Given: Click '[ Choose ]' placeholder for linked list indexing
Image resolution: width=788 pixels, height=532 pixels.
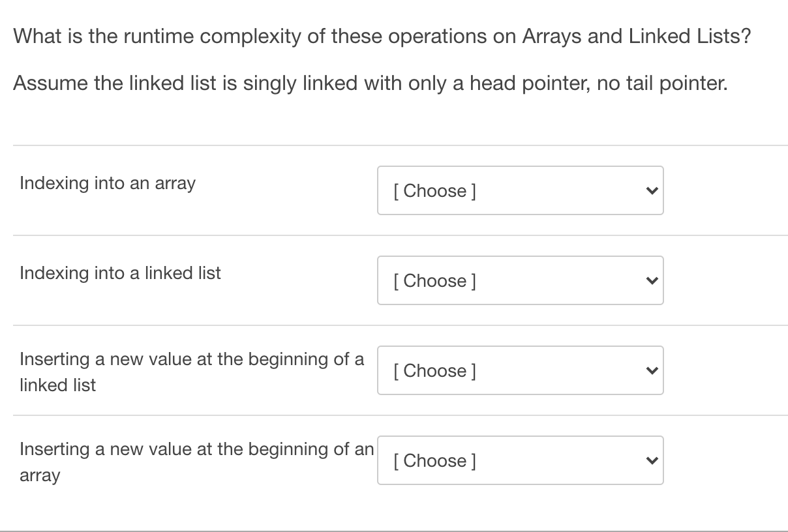Looking at the screenshot, I should pos(434,281).
